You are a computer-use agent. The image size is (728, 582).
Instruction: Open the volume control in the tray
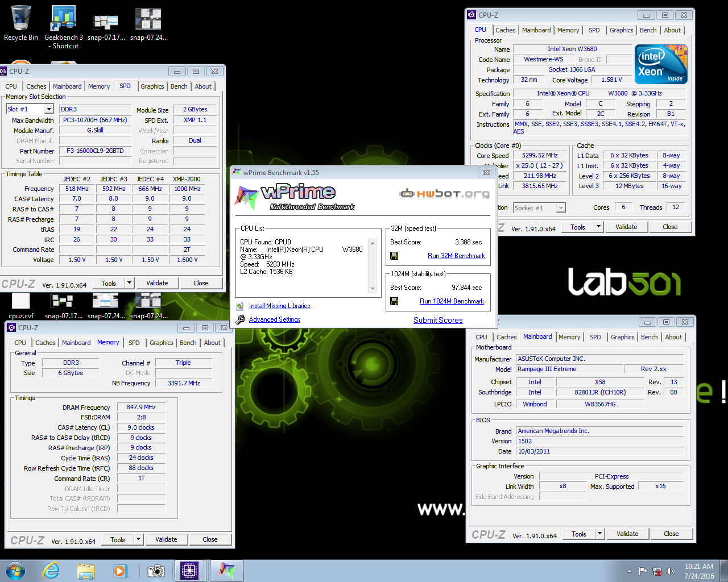pos(671,571)
